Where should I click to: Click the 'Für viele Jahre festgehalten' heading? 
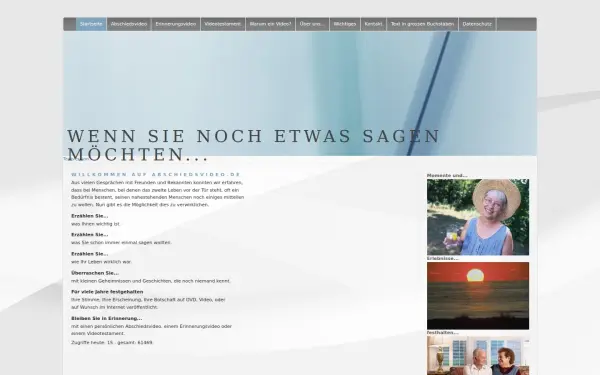click(x=107, y=292)
